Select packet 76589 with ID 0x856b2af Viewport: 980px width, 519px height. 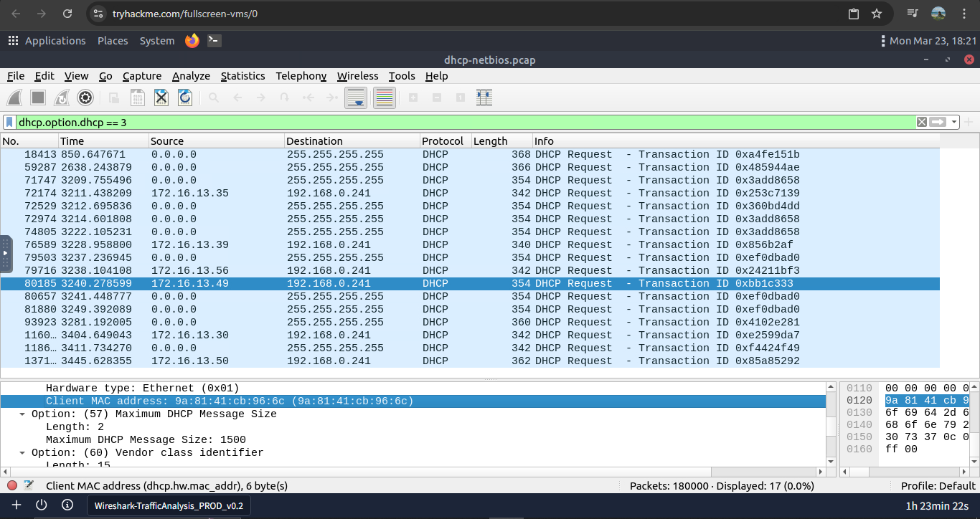[x=470, y=245]
